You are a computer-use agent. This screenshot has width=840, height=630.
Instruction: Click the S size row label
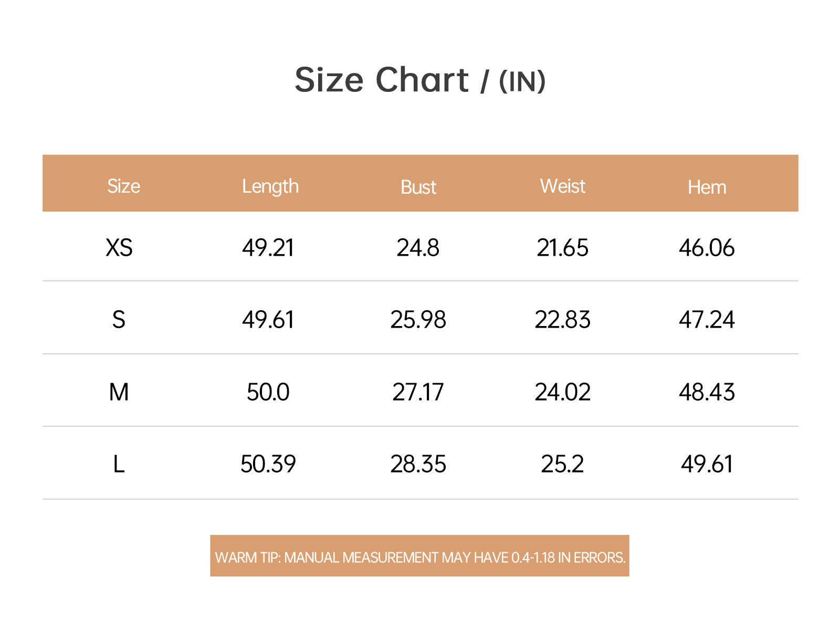(119, 320)
